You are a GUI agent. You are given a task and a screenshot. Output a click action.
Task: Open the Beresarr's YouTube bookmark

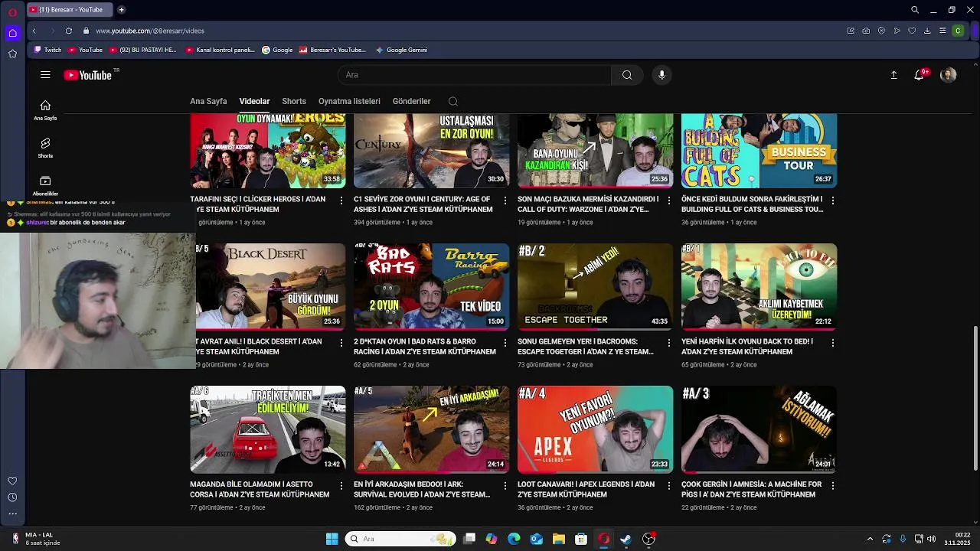click(332, 50)
